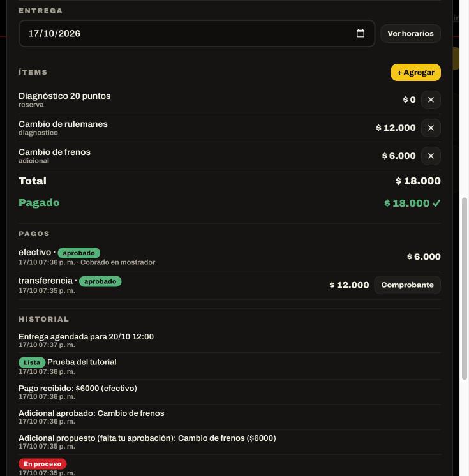Click the green Pagado amount $ 18.000

click(x=406, y=203)
